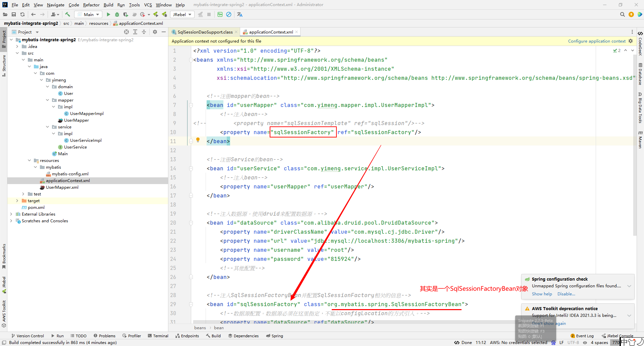Open the Structure side tool window
Image resolution: width=644 pixels, height=346 pixels.
(4, 66)
